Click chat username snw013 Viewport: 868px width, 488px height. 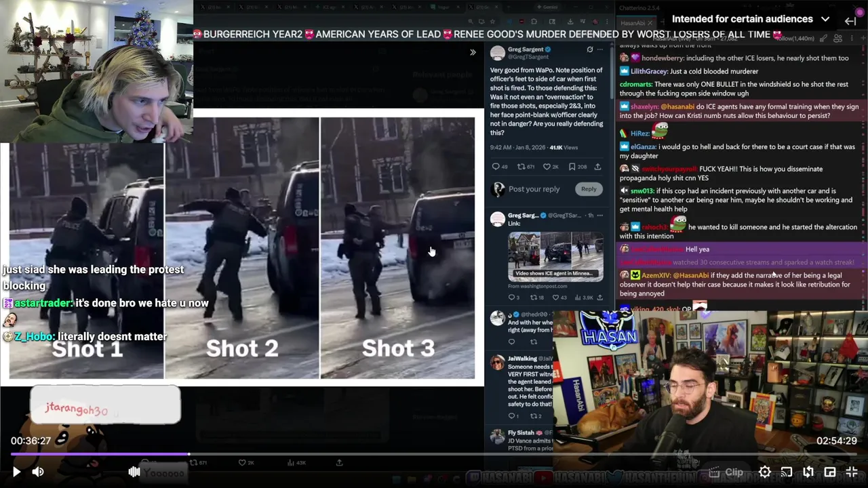643,191
